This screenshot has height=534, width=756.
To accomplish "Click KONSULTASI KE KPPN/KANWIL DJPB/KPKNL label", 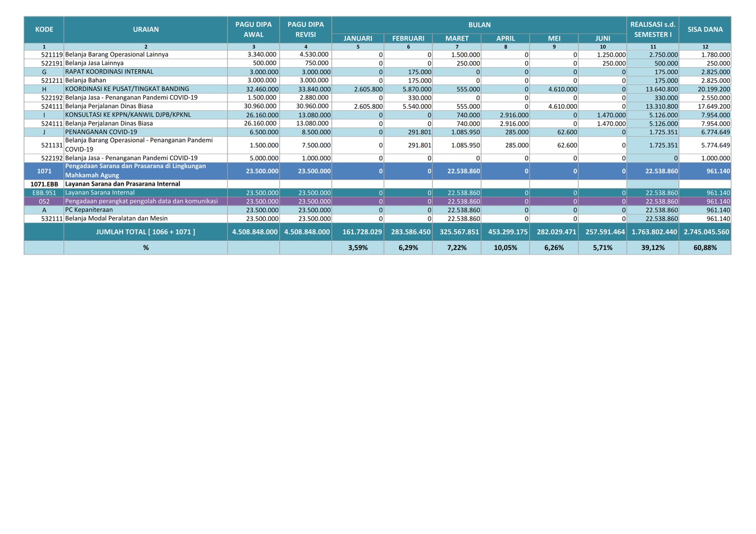I will click(x=128, y=115).
